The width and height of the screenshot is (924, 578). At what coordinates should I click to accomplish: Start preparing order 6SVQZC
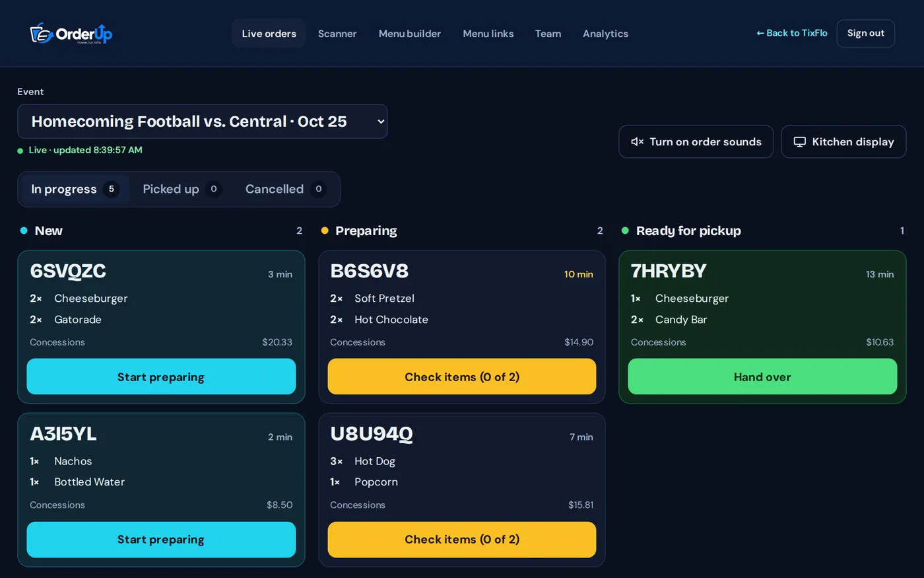161,377
